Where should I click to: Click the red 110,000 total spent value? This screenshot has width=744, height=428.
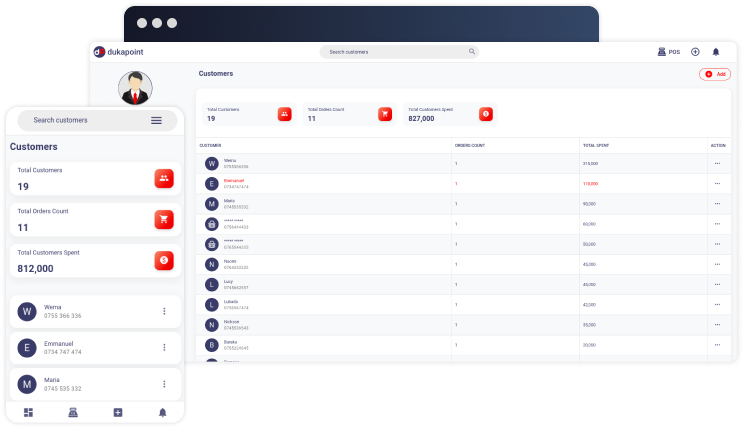pos(590,184)
